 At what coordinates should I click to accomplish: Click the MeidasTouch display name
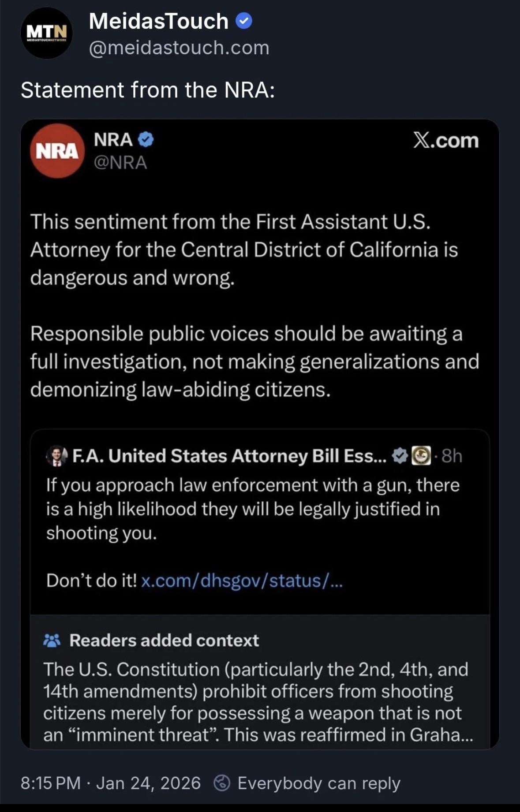point(159,21)
